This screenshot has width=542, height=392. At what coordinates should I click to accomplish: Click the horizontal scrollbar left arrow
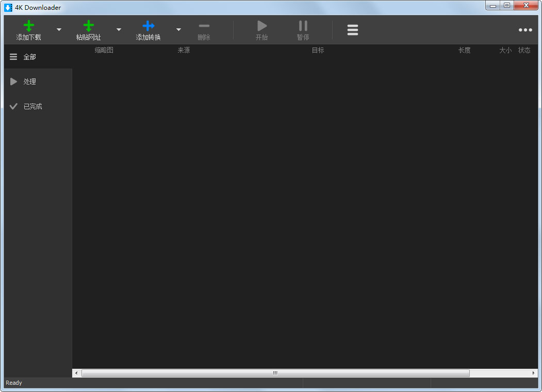(76, 373)
